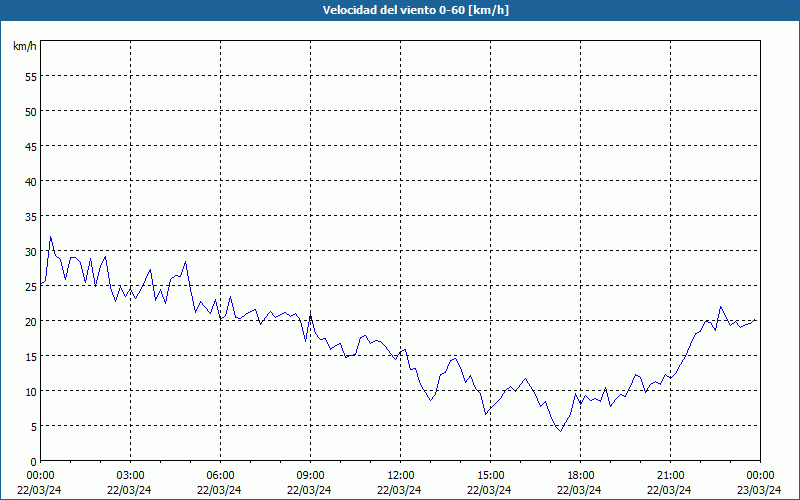This screenshot has height=500, width=800.
Task: Click the wind speed peak near 32 km/h
Action: 50,237
